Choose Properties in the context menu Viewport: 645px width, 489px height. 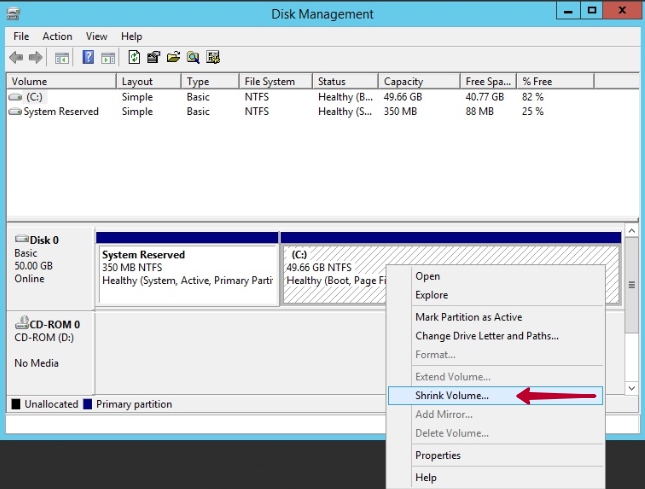(x=438, y=456)
